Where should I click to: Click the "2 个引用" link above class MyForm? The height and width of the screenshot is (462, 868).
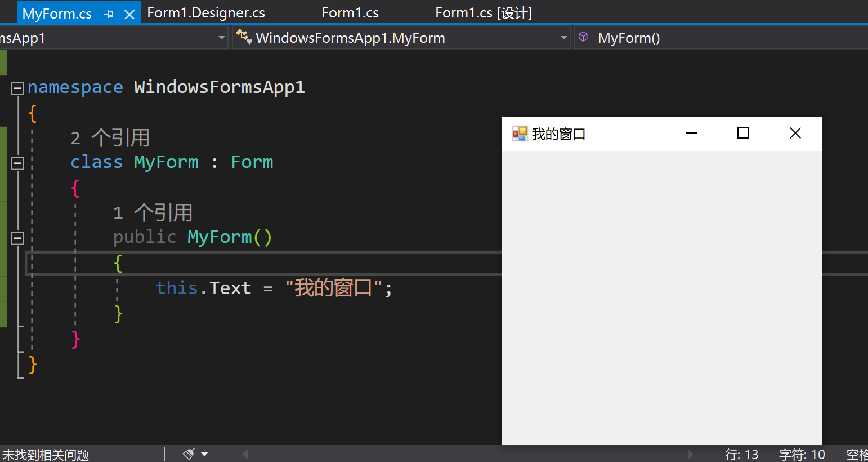click(x=110, y=137)
